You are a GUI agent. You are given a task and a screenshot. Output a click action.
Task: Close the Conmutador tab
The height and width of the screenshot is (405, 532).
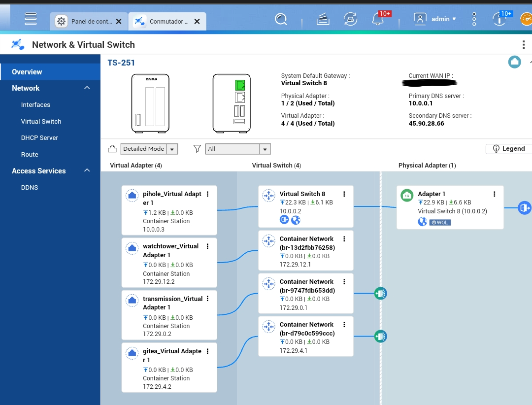click(x=197, y=21)
